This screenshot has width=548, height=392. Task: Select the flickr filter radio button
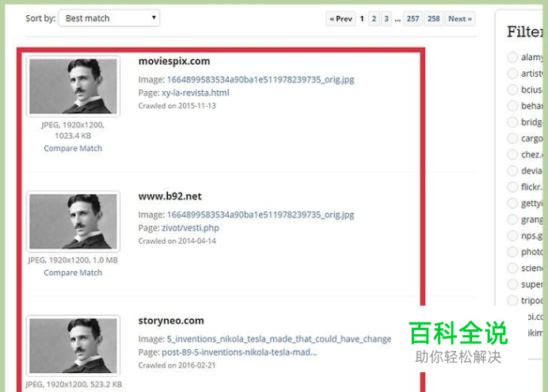tap(512, 187)
